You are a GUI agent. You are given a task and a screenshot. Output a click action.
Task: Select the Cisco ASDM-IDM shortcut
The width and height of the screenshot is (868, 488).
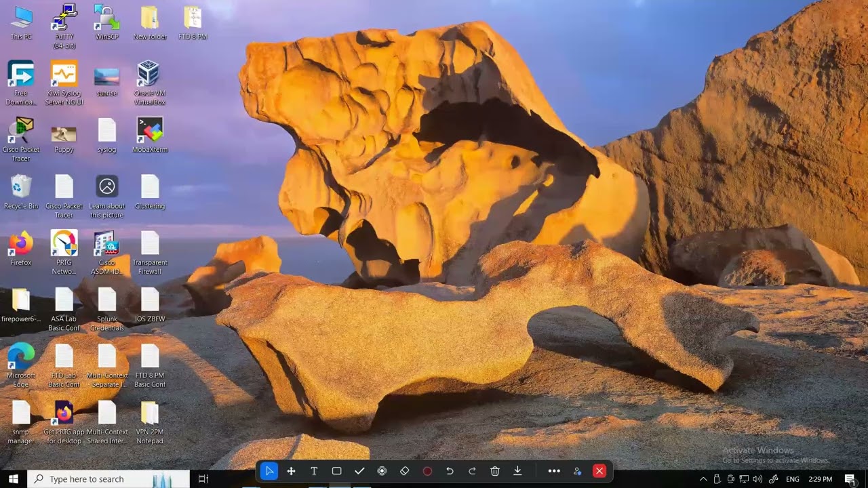tap(107, 253)
